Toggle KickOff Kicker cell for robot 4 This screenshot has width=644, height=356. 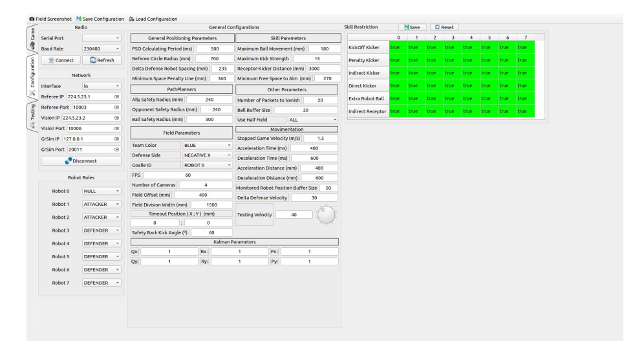471,47
